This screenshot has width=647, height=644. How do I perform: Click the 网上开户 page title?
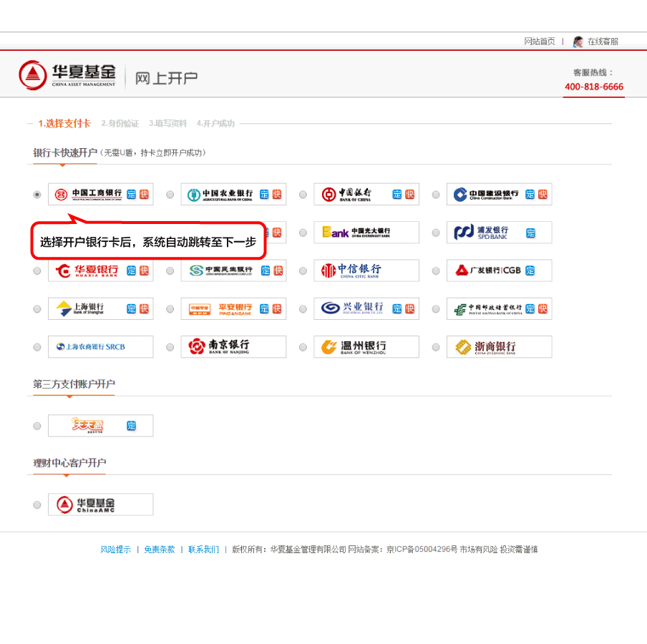[x=166, y=78]
